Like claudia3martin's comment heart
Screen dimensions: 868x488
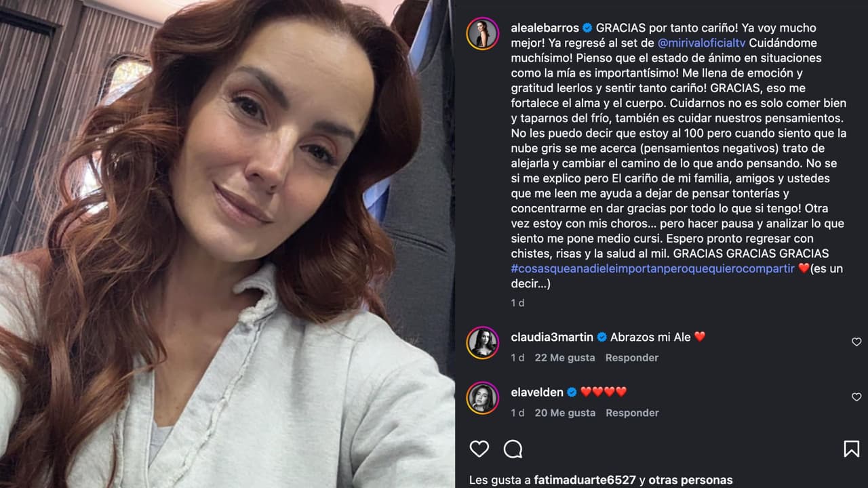point(856,342)
